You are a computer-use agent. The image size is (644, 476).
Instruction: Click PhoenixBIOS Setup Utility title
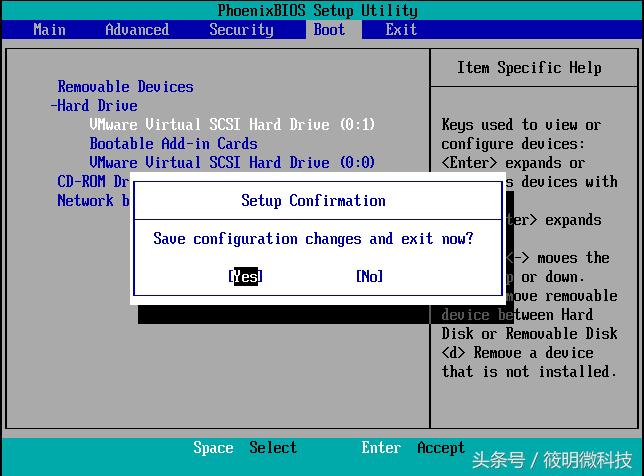[317, 10]
